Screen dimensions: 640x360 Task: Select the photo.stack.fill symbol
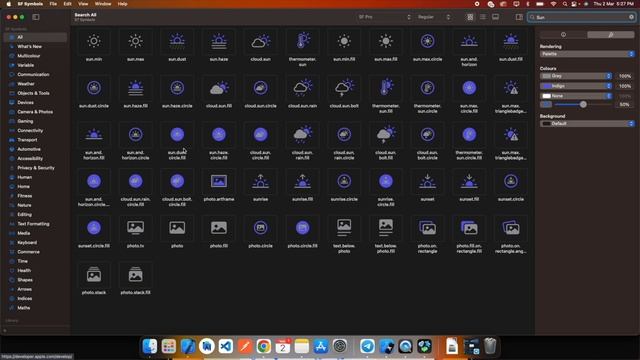point(136,275)
